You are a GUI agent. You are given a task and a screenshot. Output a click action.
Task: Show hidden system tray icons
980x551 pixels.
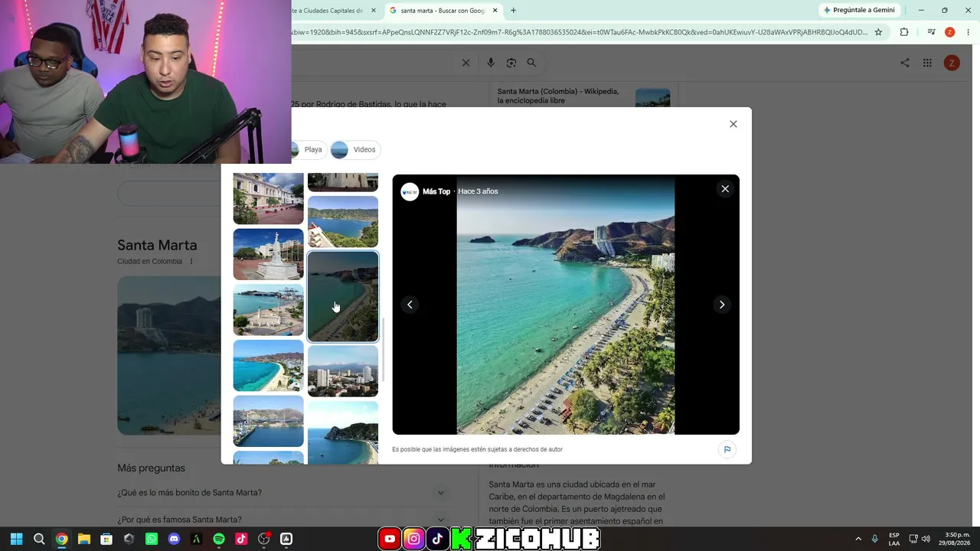(x=858, y=539)
